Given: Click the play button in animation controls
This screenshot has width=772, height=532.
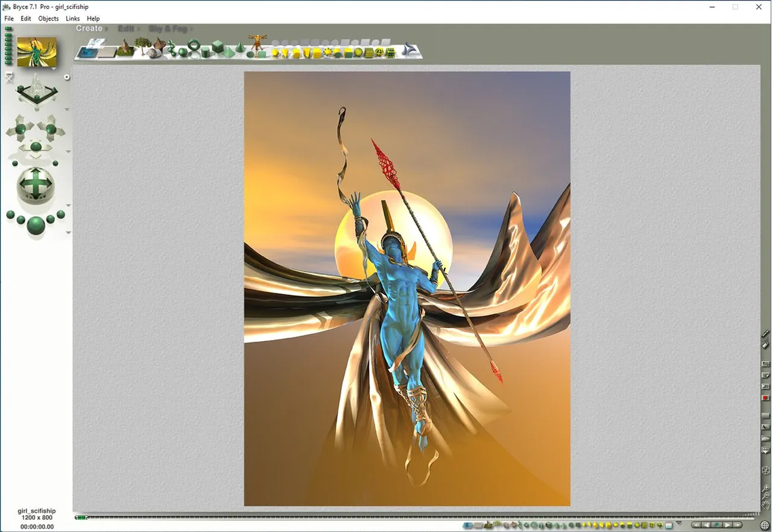Looking at the screenshot, I should 728,525.
